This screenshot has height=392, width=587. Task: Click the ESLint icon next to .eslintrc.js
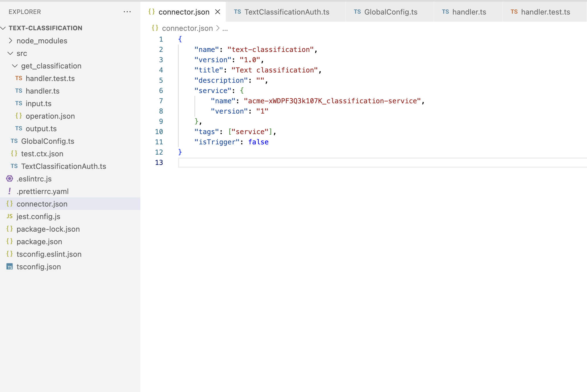click(9, 179)
